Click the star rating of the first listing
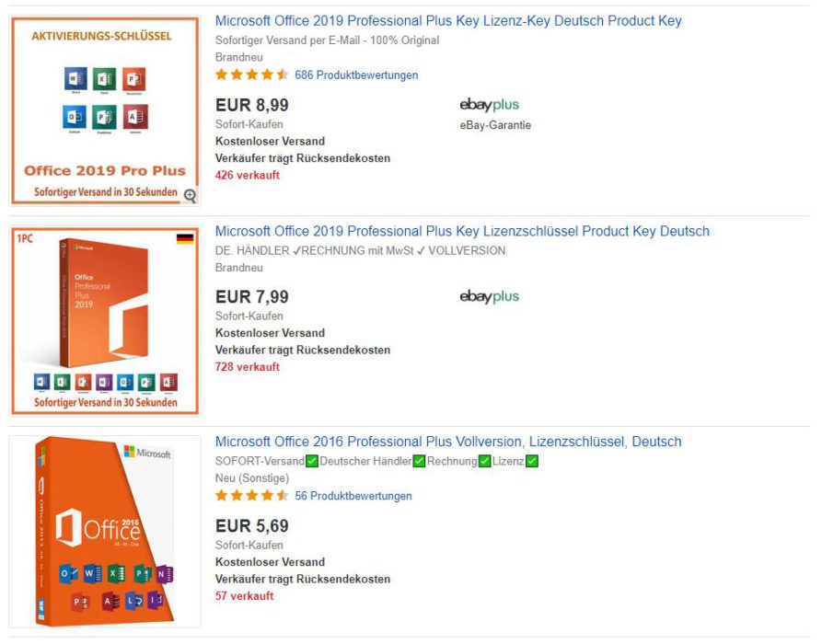822x644 pixels. pyautogui.click(x=251, y=75)
